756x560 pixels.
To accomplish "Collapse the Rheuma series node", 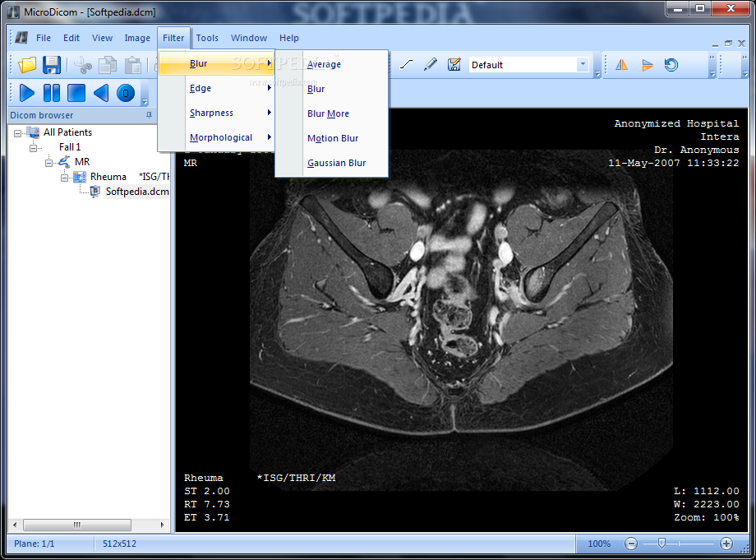I will (x=64, y=178).
